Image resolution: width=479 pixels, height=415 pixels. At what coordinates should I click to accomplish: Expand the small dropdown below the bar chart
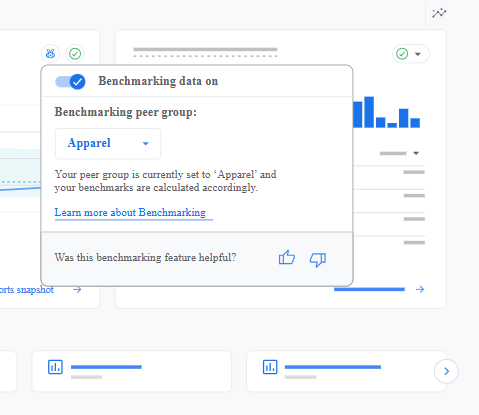pos(399,153)
